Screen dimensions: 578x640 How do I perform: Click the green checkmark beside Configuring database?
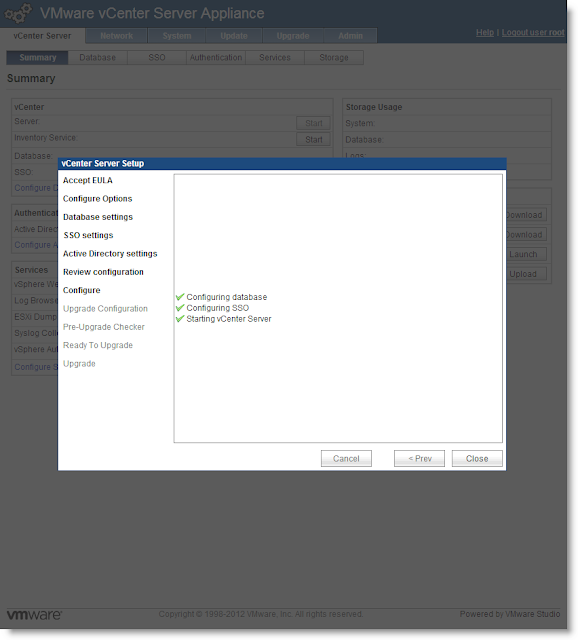click(x=180, y=297)
